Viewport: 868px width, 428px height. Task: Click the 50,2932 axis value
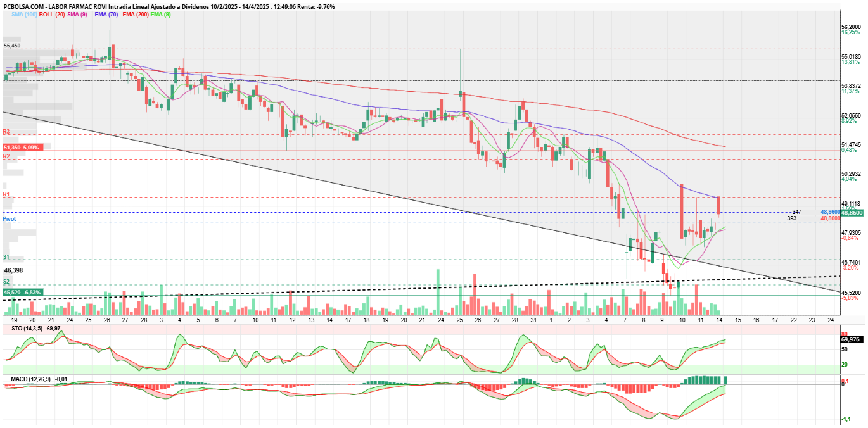[851, 173]
